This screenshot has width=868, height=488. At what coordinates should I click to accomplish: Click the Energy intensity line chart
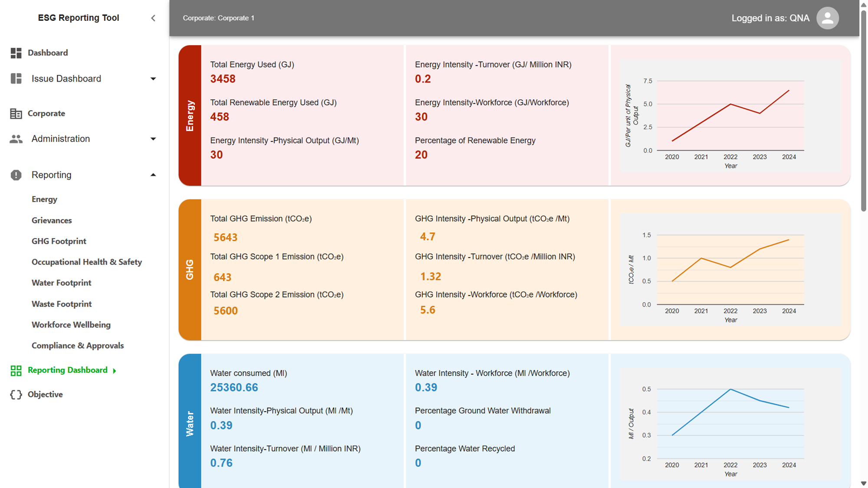coord(730,116)
